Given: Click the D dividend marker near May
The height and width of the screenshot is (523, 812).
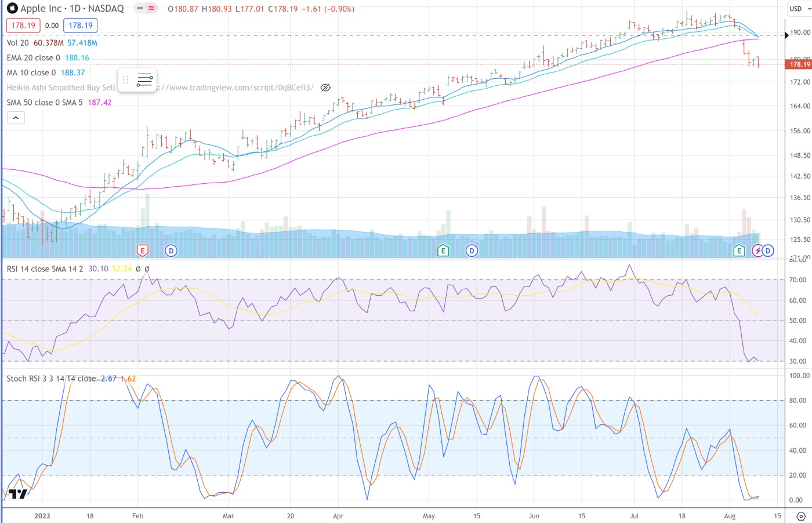Looking at the screenshot, I should click(472, 250).
